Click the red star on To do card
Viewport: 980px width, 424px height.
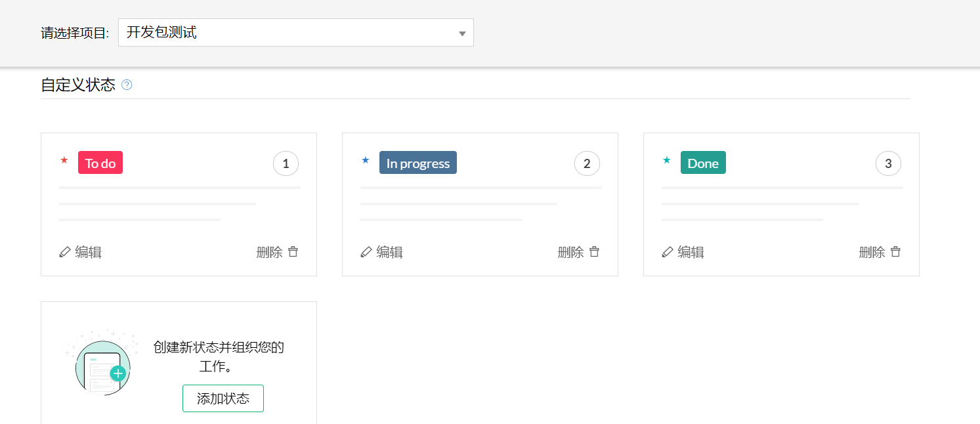tap(64, 160)
